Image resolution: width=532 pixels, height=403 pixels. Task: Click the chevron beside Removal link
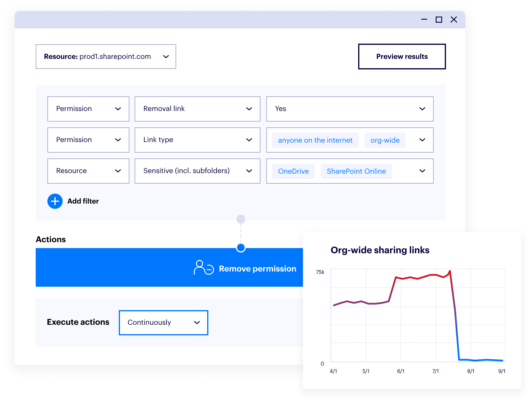point(249,109)
